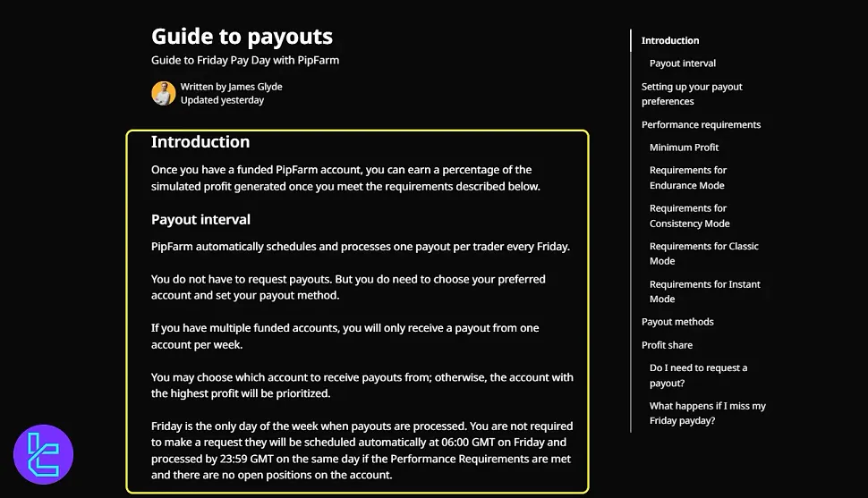This screenshot has height=498, width=868.
Task: Open Requirements for Endurance Mode link
Action: pos(688,178)
